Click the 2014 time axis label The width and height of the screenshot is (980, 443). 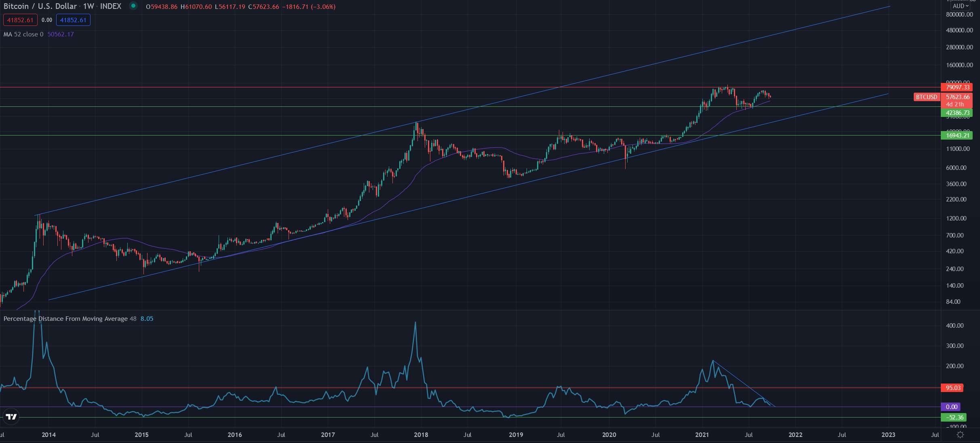(48, 435)
